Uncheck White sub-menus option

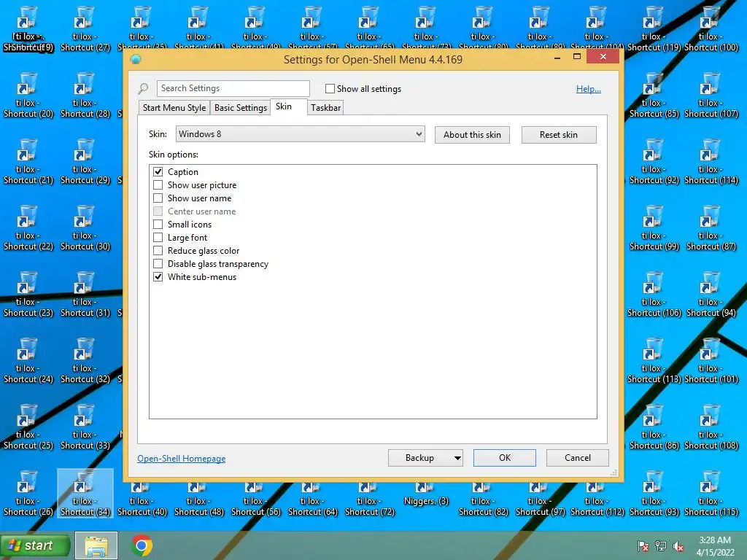click(x=158, y=276)
